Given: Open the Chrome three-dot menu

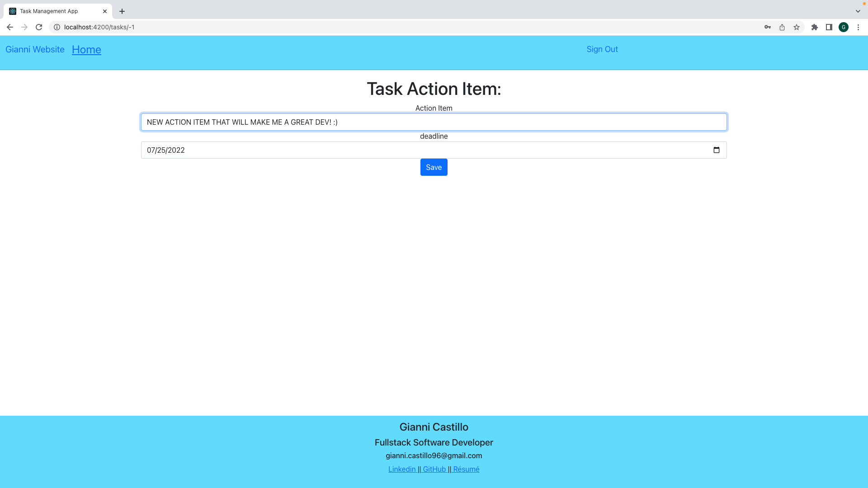Looking at the screenshot, I should [859, 27].
